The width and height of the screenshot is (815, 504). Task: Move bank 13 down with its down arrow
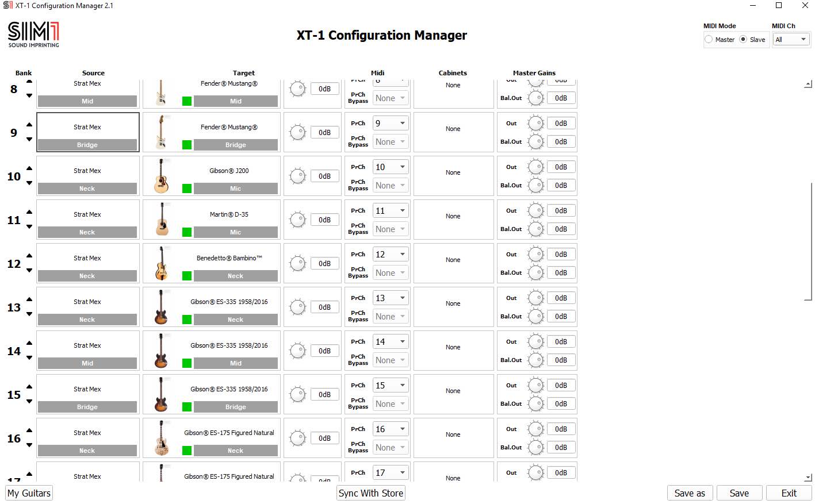coord(29,314)
